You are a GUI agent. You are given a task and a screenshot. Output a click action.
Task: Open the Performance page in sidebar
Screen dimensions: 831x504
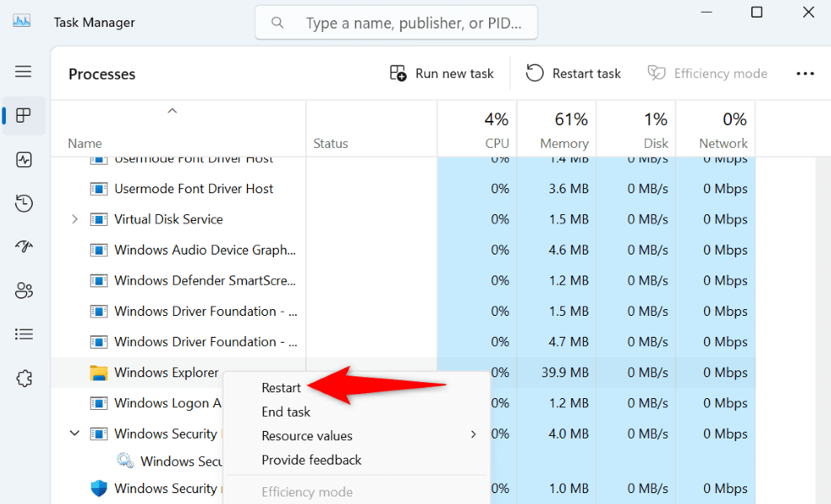(24, 160)
